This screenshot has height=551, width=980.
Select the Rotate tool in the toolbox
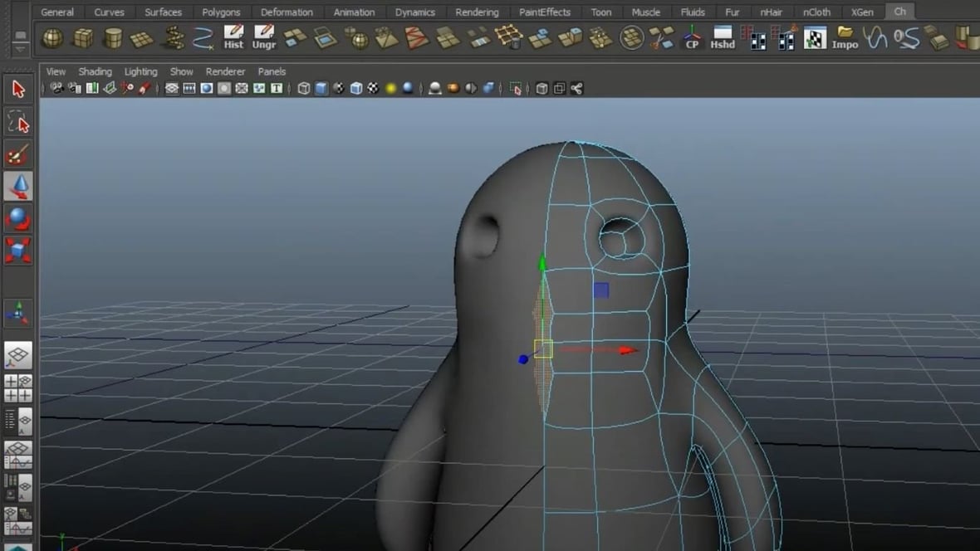pos(18,218)
